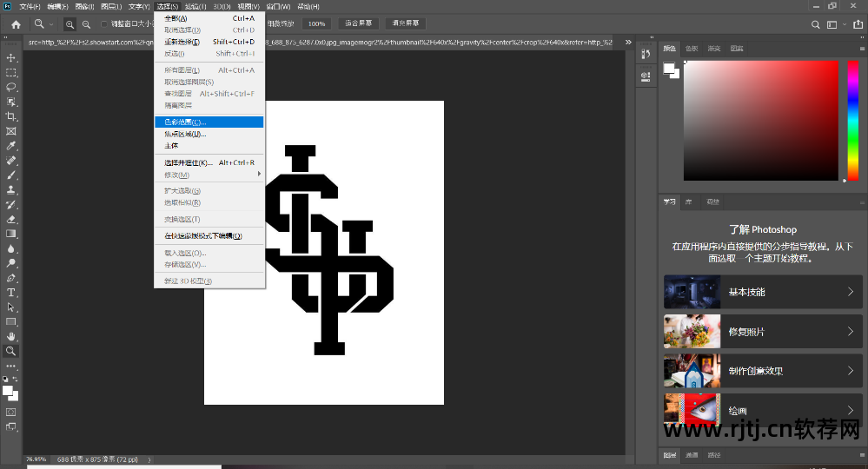Choose 主体 in the Select menu

(209, 146)
